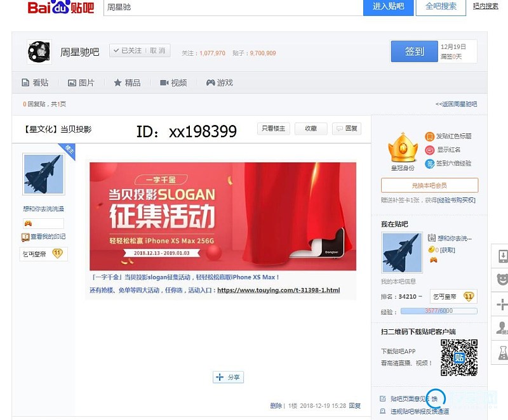The image size is (508, 420).
Task: Click the Baidu Tieba logo
Action: [x=61, y=7]
